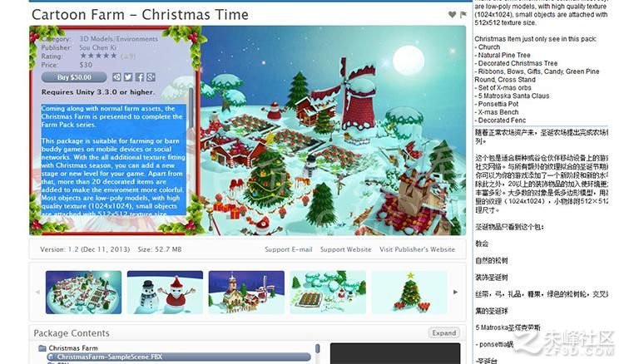This screenshot has height=364, width=624.
Task: Share on Twitter icon
Action: coord(128,77)
